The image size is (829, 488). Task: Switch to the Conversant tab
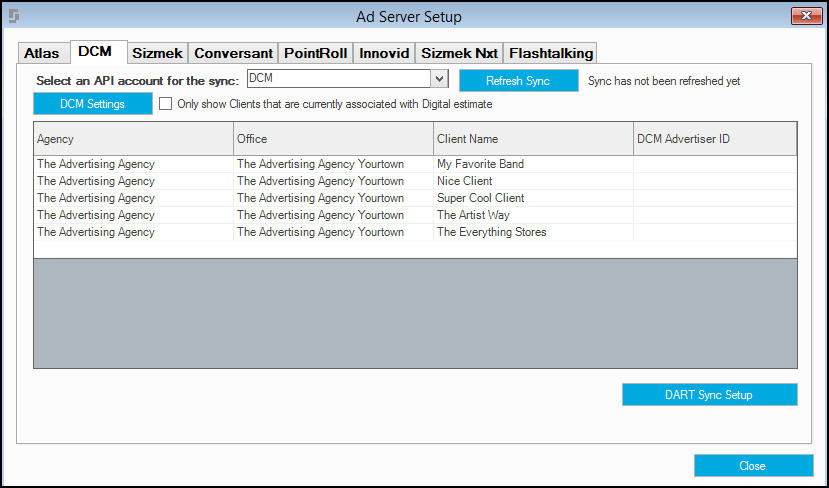coord(233,53)
